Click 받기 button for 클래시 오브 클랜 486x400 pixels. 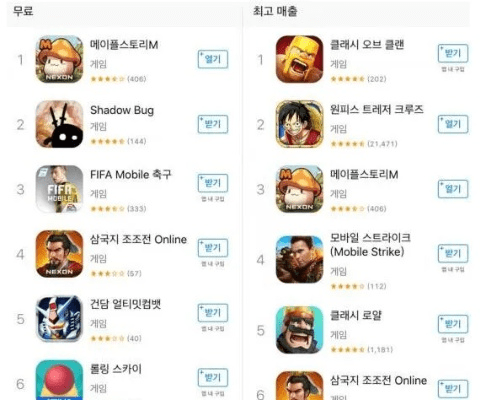(x=453, y=53)
